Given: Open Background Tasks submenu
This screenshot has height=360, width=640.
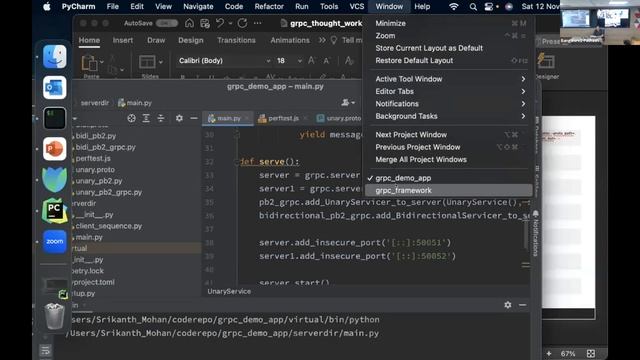Looking at the screenshot, I should [449, 116].
